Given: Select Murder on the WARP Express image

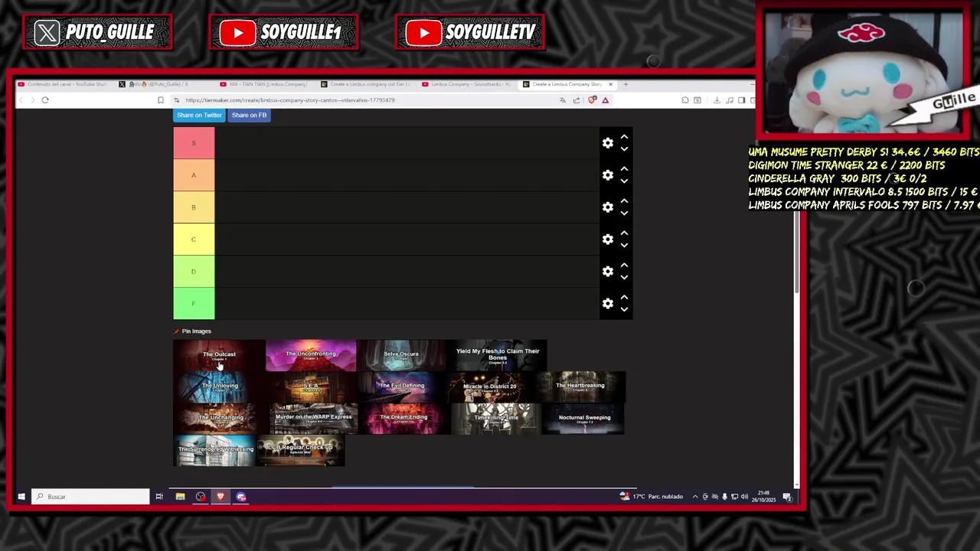Looking at the screenshot, I should click(314, 419).
